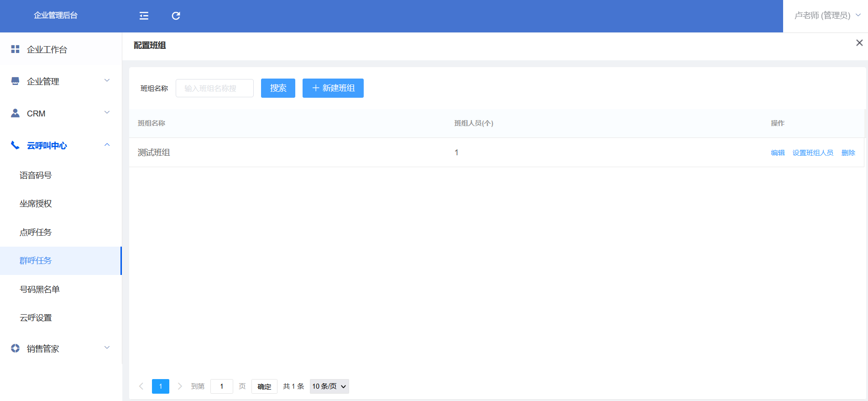
Task: Open 云呼设置 submenu item
Action: coord(61,318)
